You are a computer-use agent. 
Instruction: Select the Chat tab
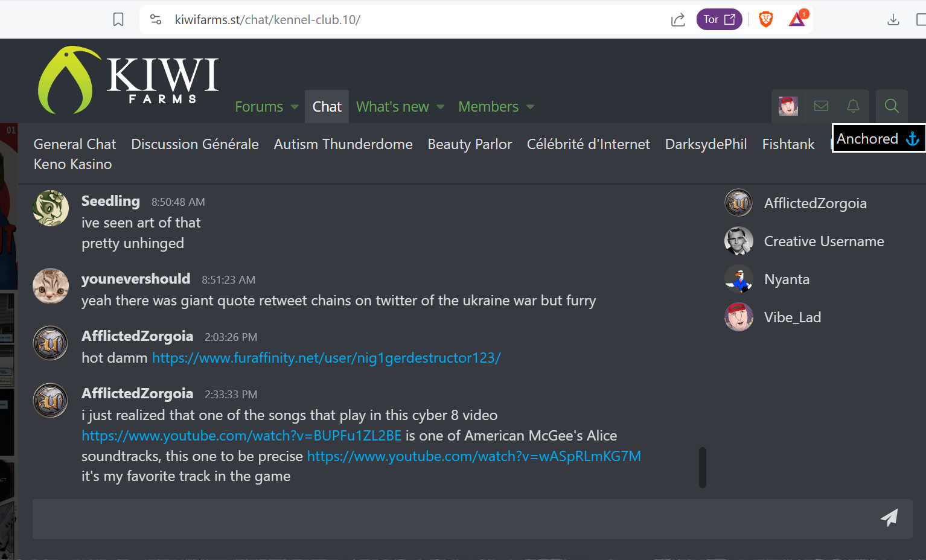(x=327, y=107)
